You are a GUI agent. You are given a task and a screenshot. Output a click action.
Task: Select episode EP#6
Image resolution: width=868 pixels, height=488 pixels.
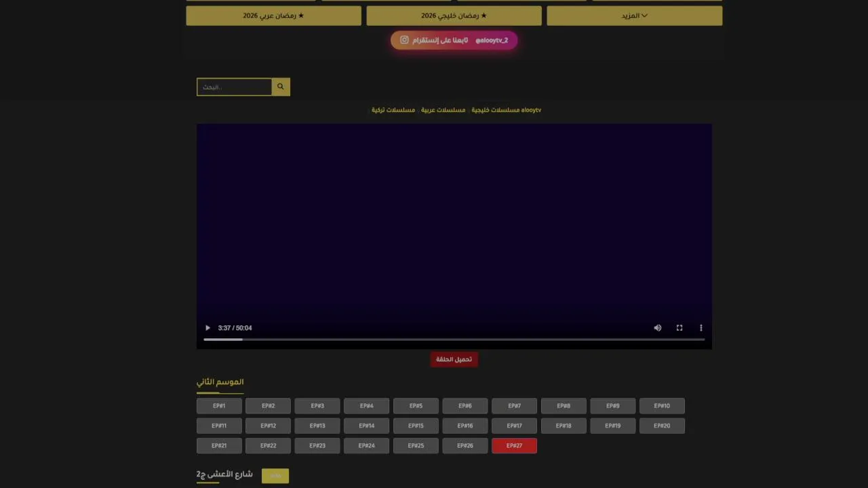pos(465,406)
